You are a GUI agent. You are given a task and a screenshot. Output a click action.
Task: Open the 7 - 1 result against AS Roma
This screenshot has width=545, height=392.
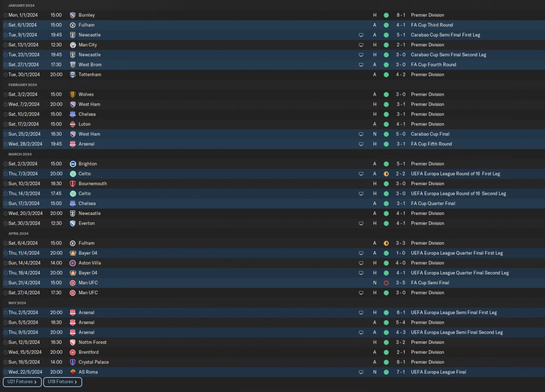[400, 372]
